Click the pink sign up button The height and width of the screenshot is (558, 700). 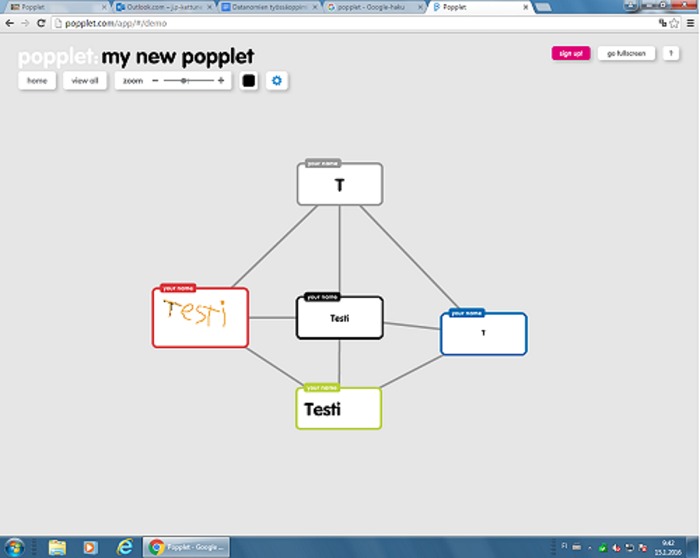click(x=571, y=53)
